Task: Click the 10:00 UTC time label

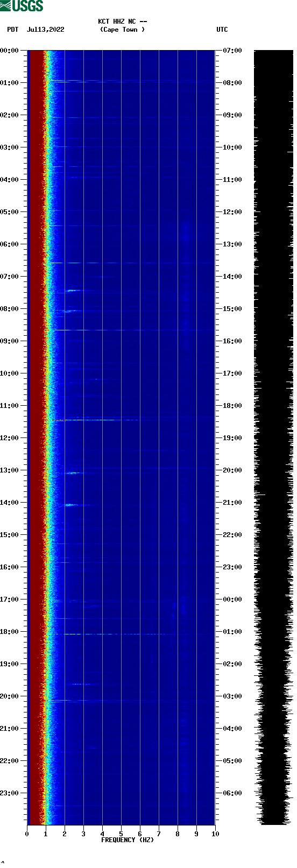Action: point(232,147)
